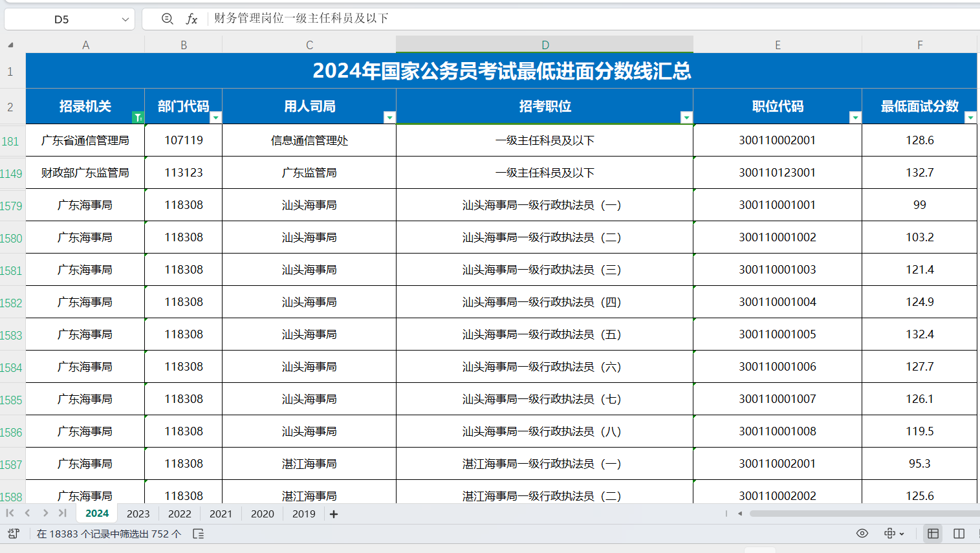Add a new sheet with plus button
This screenshot has width=980, height=553.
pyautogui.click(x=334, y=514)
